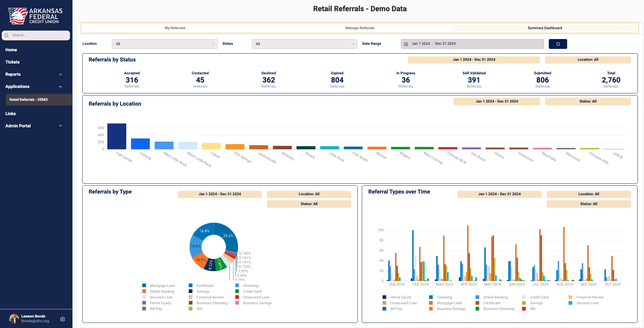Click the Call Center bar in location chart
The width and height of the screenshot is (644, 328).
pyautogui.click(x=117, y=136)
